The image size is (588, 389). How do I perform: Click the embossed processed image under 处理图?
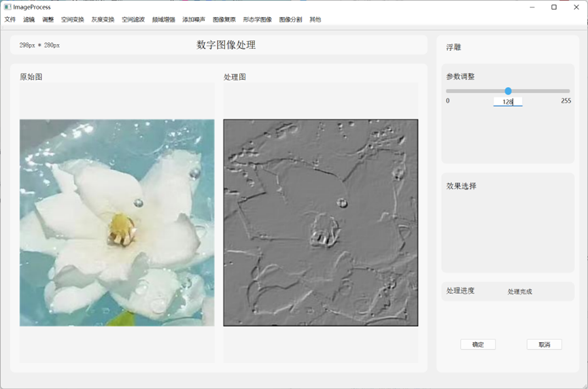pyautogui.click(x=321, y=222)
